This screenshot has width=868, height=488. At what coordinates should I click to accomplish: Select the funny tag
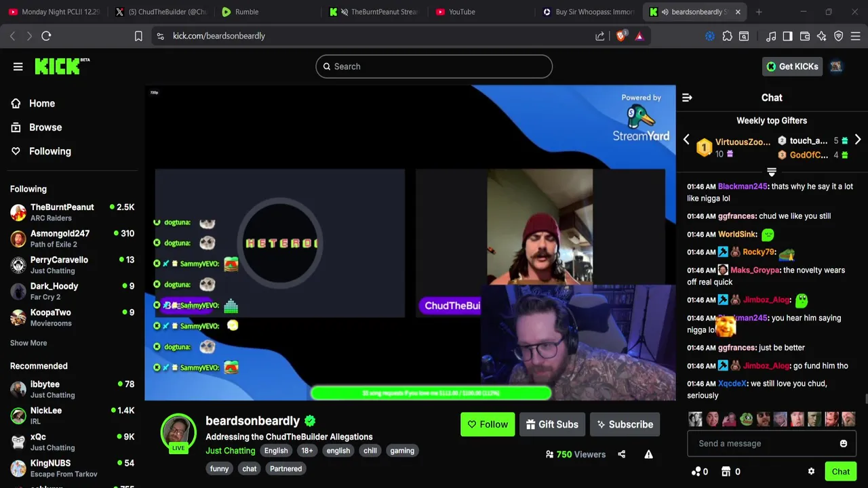tap(220, 469)
